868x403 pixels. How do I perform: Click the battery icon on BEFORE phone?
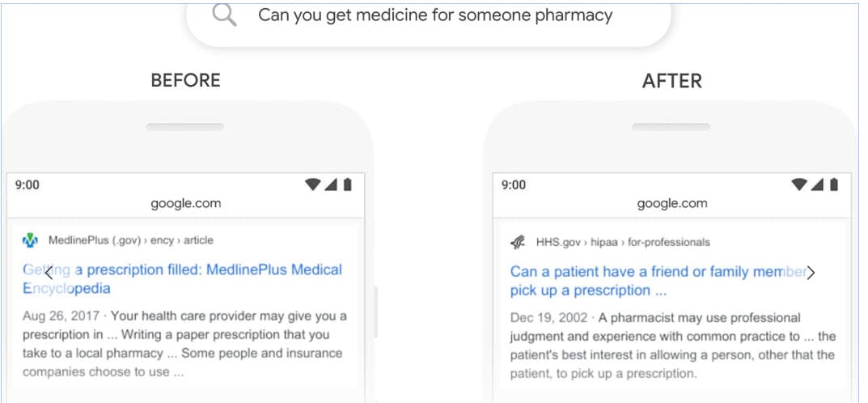coord(347,185)
